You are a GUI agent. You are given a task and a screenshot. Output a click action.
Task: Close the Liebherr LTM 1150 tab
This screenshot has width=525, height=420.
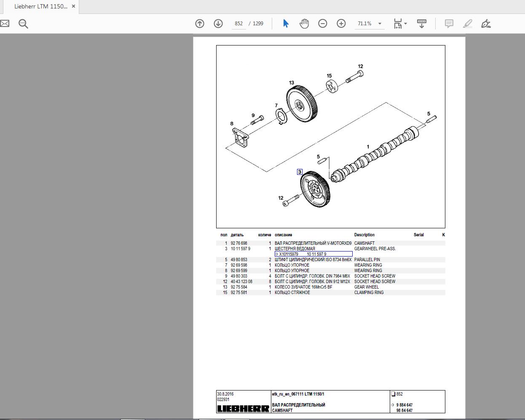74,6
